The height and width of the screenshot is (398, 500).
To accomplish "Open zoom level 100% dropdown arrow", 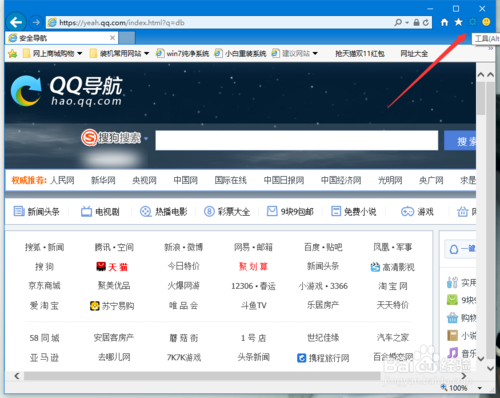I will [x=480, y=388].
